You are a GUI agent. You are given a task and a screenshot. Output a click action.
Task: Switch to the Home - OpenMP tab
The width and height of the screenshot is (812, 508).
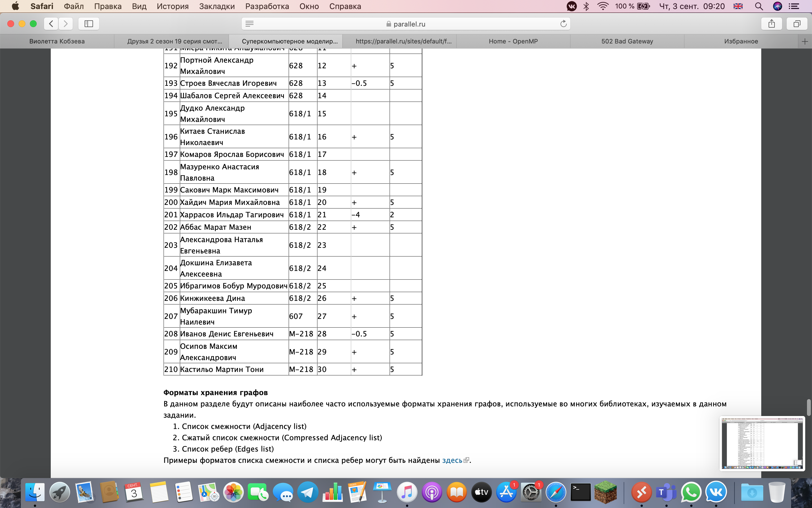(x=513, y=41)
